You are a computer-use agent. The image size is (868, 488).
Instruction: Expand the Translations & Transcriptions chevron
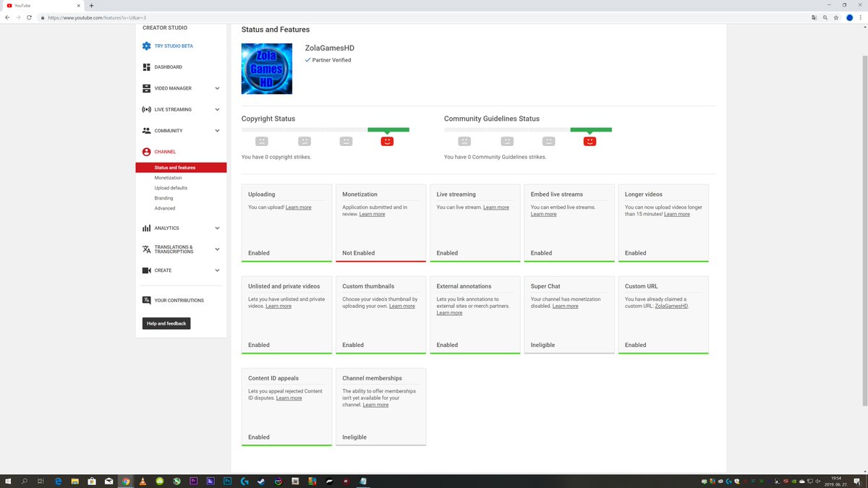click(217, 249)
